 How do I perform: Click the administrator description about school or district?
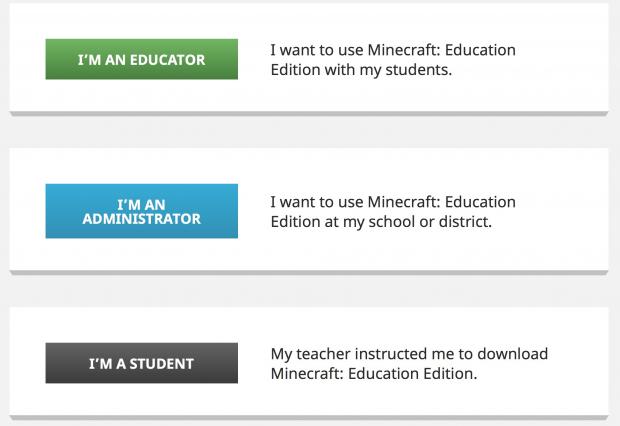click(393, 211)
